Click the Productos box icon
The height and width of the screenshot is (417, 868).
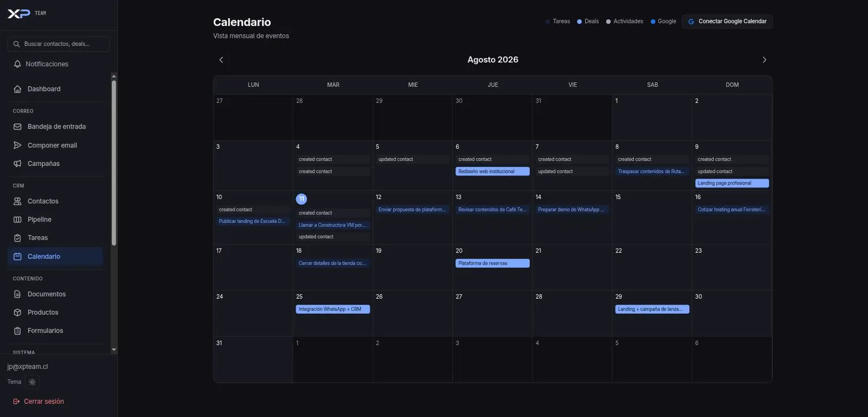click(18, 312)
